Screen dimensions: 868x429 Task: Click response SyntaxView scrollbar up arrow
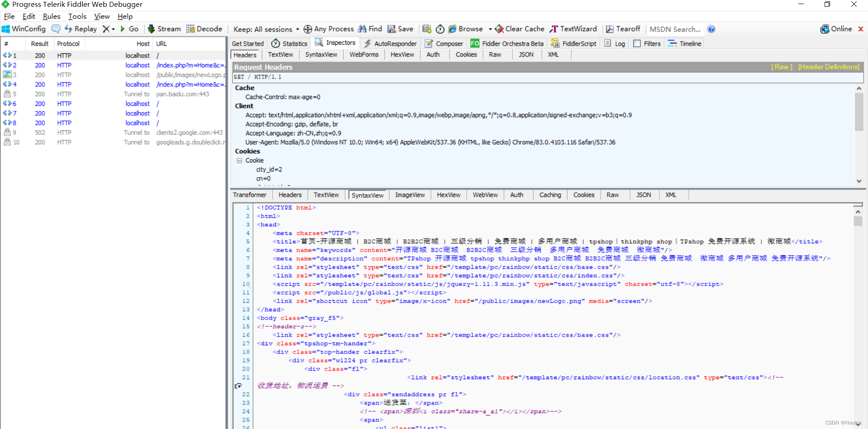point(858,212)
